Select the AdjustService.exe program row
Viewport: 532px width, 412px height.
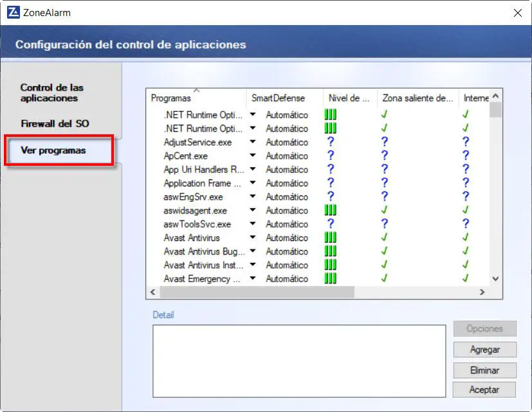click(197, 142)
